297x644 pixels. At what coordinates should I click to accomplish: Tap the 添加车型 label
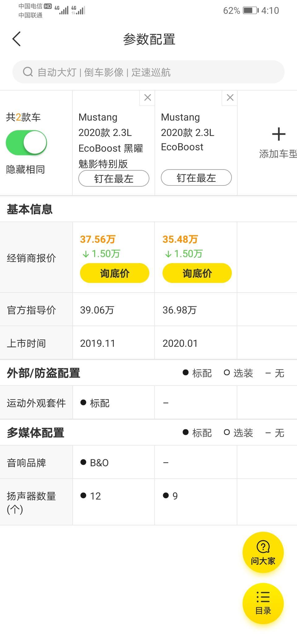click(278, 154)
